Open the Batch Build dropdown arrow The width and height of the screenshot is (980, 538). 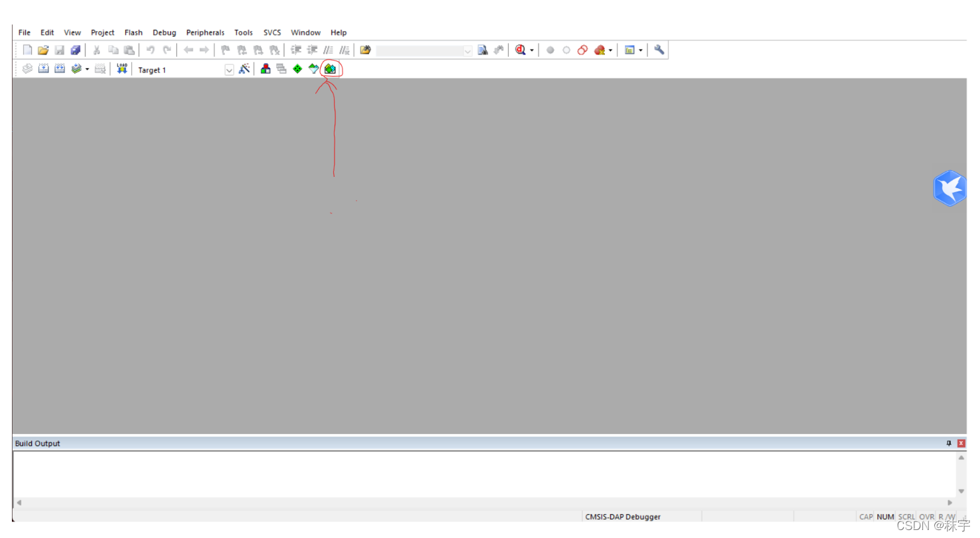(87, 70)
